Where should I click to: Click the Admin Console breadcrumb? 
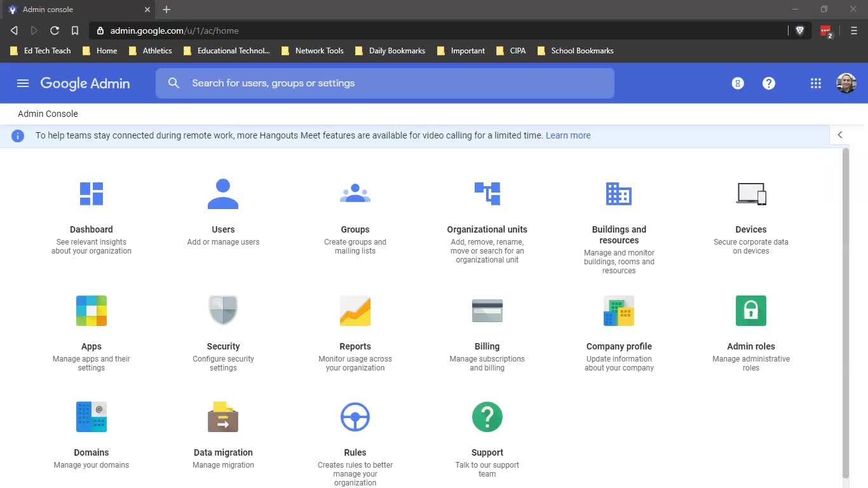48,114
